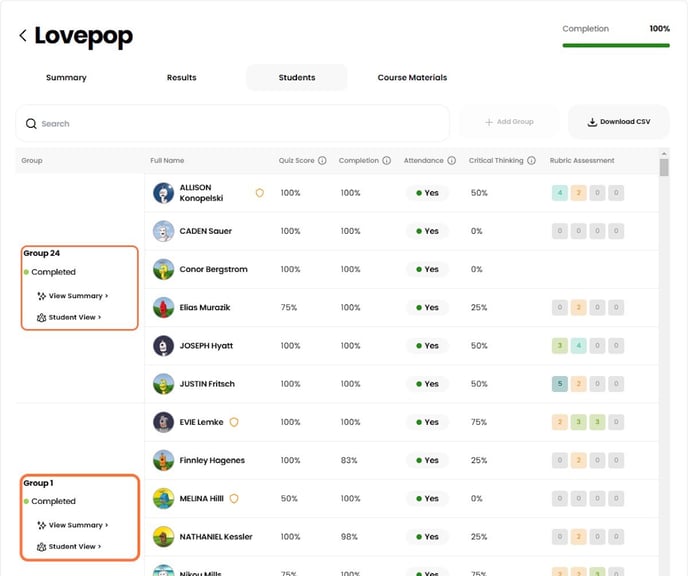
Task: Click the shield badge next to MELINA Hilll
Action: tap(234, 498)
